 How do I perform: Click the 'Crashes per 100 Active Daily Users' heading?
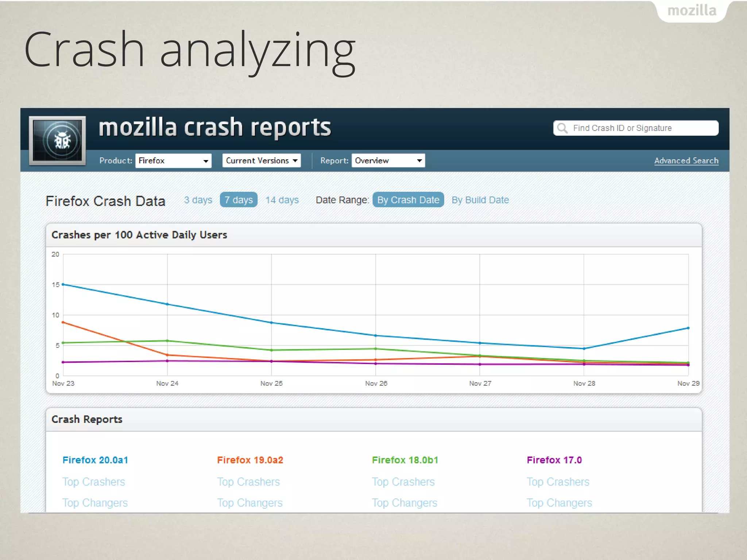click(x=139, y=235)
